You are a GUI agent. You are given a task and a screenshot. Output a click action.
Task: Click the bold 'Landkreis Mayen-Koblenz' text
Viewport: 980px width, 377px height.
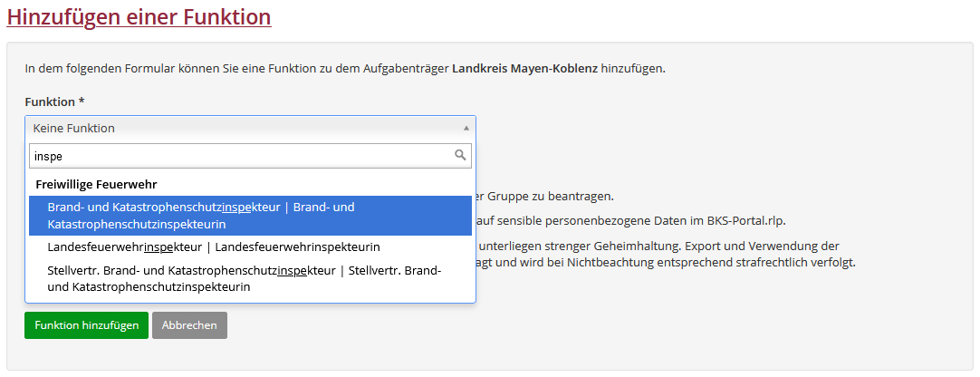coord(524,68)
